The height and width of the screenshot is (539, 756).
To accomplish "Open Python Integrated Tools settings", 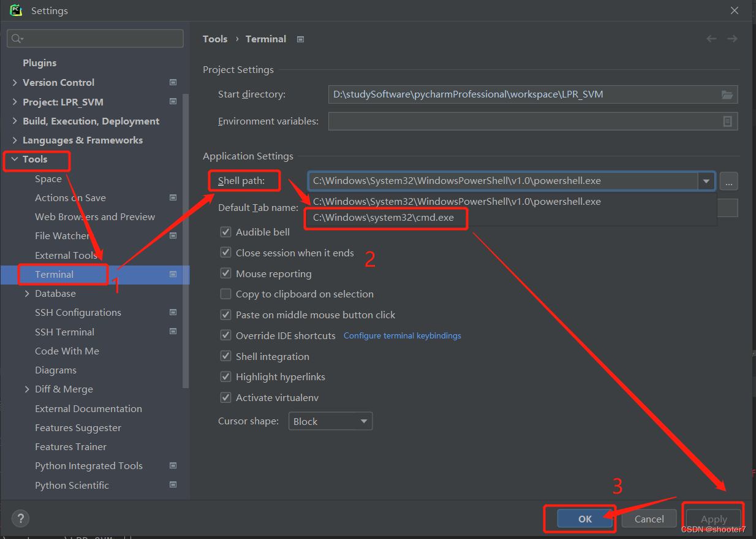I will click(89, 466).
